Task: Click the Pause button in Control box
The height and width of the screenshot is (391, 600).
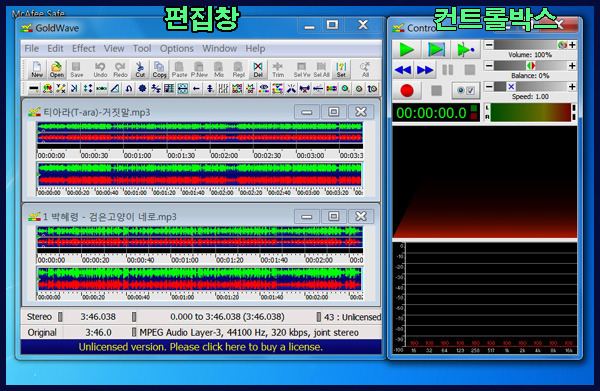Action: tap(447, 70)
